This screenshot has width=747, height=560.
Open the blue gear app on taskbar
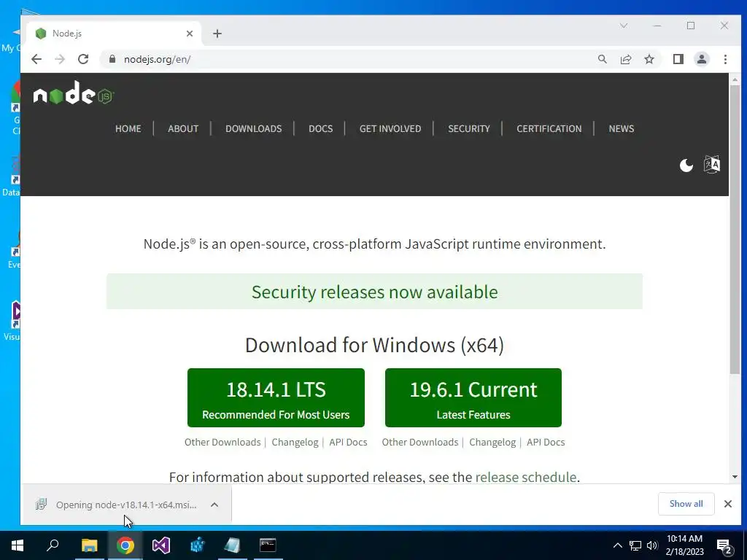pyautogui.click(x=197, y=545)
